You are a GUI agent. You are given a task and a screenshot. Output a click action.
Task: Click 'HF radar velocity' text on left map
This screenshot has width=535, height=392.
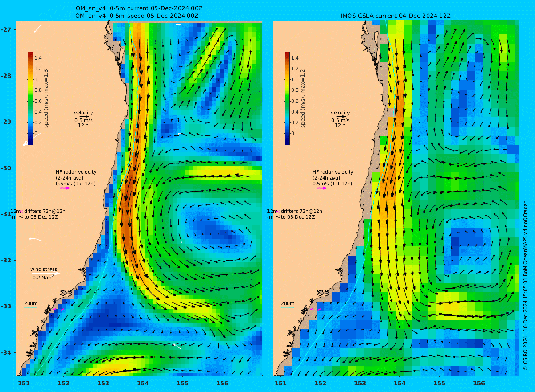pos(76,172)
